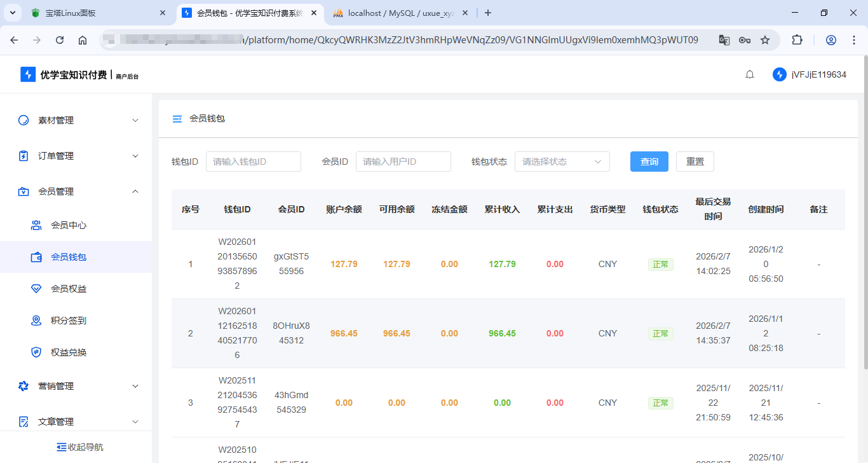Go to 积分签到 in the sidebar

[68, 321]
